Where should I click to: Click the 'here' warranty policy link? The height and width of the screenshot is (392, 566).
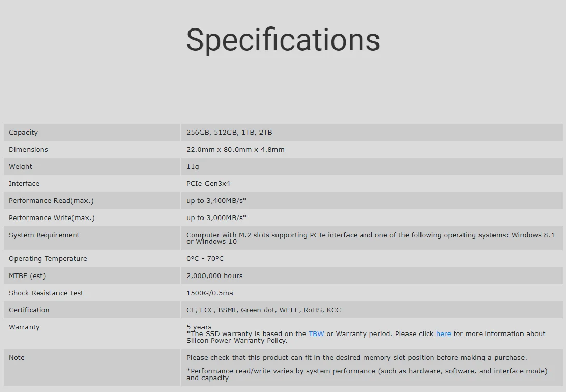(x=443, y=334)
